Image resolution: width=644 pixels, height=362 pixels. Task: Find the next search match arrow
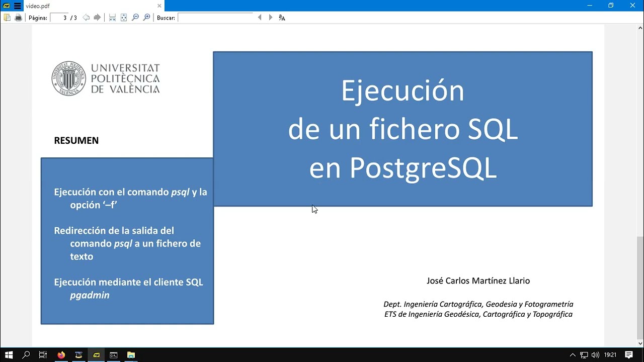[271, 18]
